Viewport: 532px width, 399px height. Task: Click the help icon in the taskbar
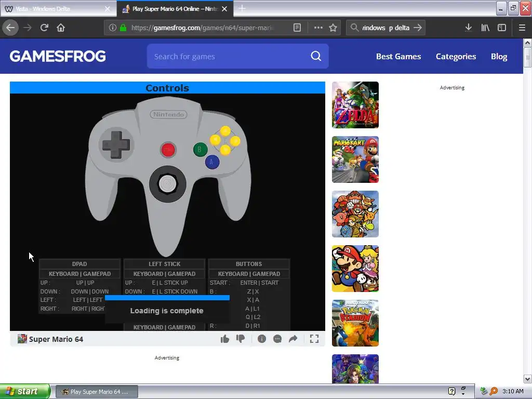(x=451, y=391)
